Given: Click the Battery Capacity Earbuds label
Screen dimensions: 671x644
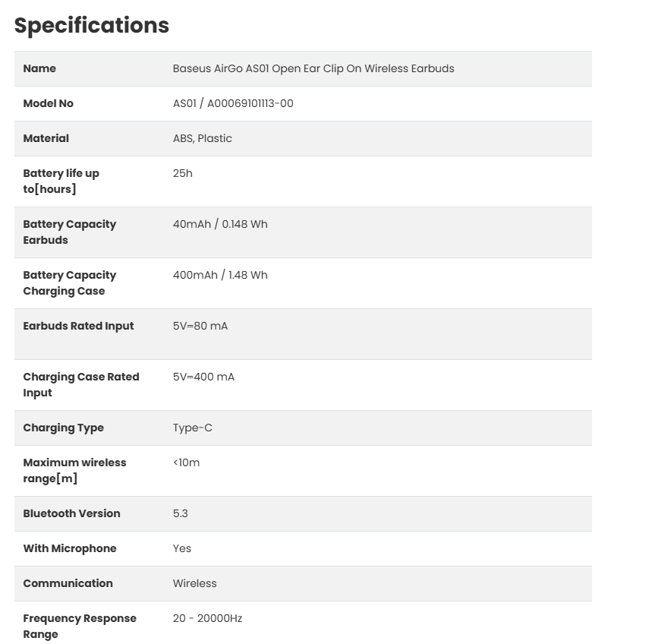Looking at the screenshot, I should (70, 232).
